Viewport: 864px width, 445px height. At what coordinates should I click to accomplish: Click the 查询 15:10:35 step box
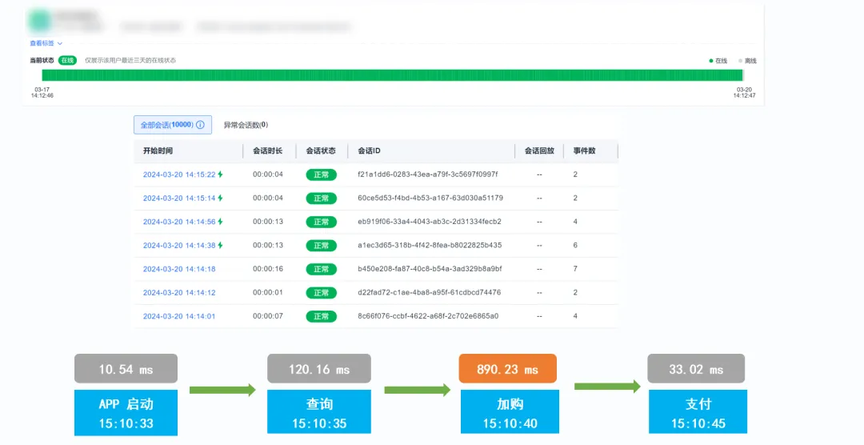319,412
